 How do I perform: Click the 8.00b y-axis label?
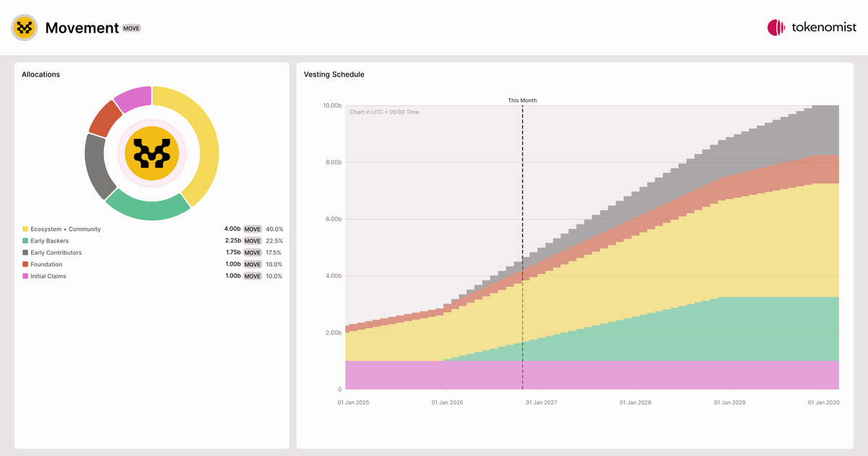tap(333, 162)
